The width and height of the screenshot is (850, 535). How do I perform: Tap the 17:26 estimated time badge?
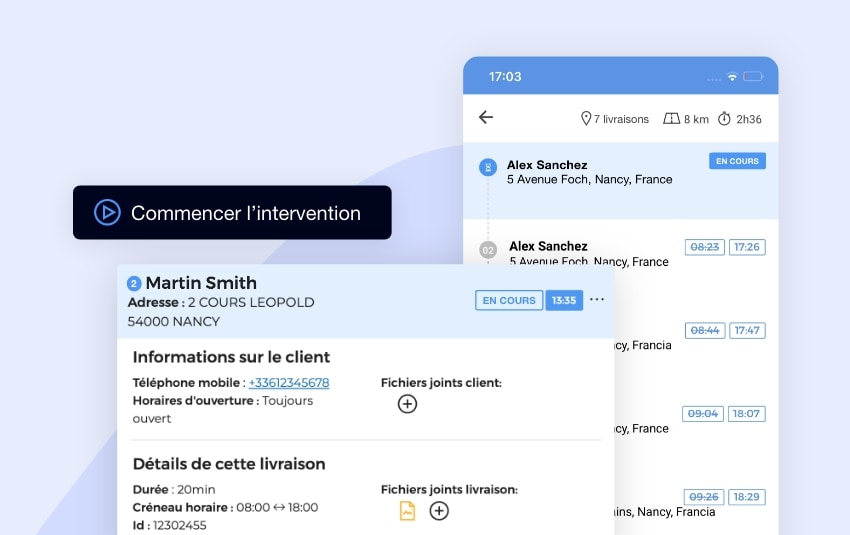(747, 247)
